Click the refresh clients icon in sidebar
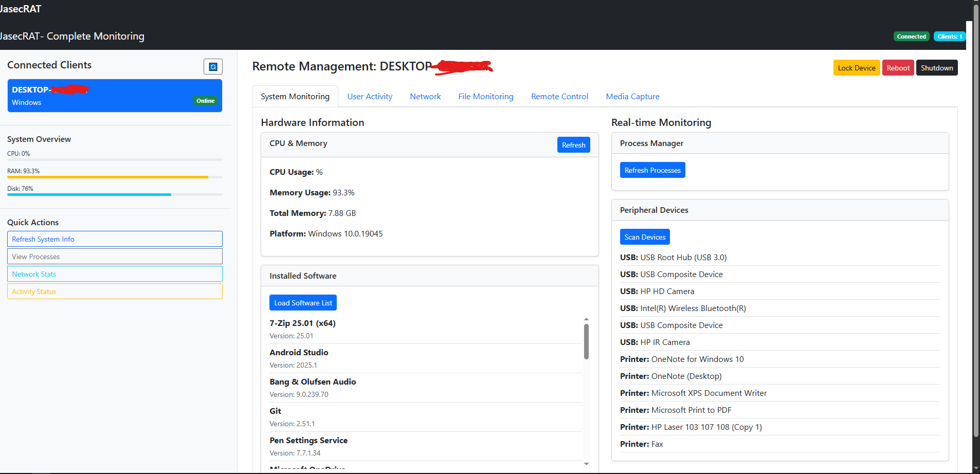This screenshot has height=474, width=980. pyautogui.click(x=213, y=66)
